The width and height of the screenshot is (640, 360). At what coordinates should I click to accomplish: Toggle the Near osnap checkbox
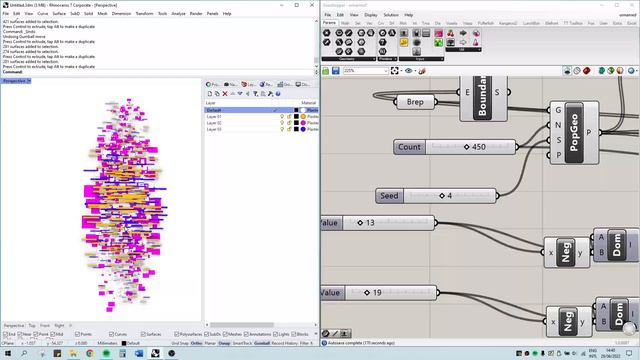21,334
